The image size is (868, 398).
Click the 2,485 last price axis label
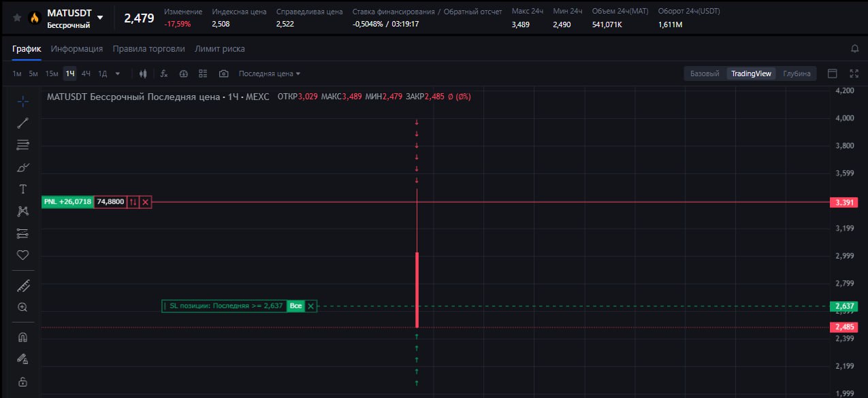point(843,327)
